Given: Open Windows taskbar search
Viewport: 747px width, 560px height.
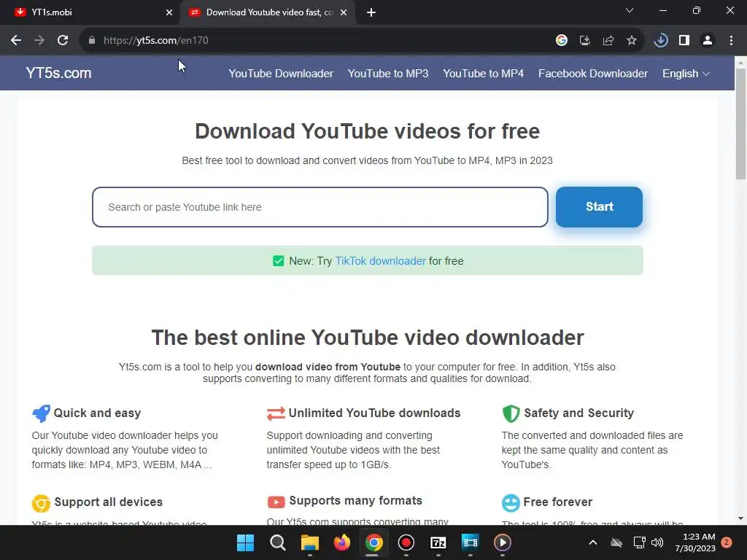Looking at the screenshot, I should [x=278, y=542].
